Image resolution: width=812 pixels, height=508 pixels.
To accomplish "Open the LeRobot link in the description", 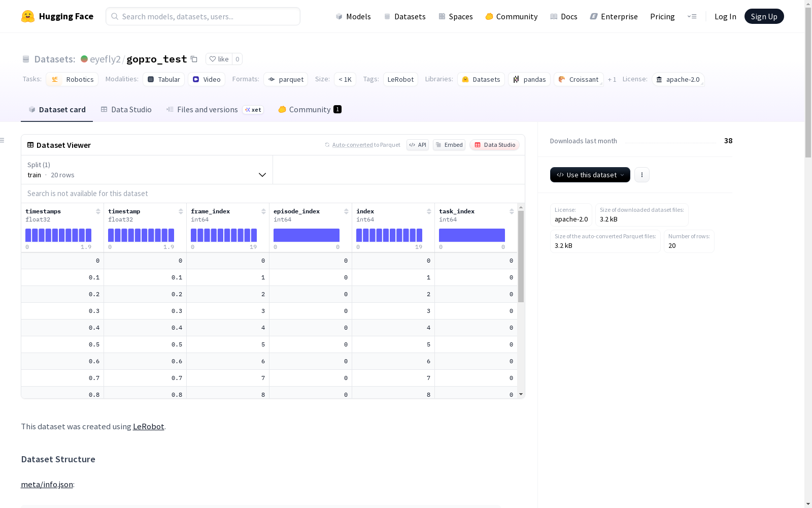I will coord(149,426).
